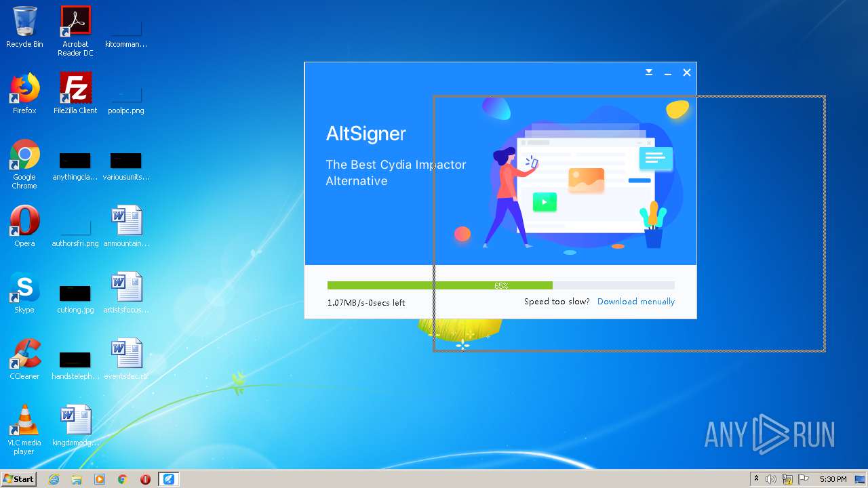Select artistsfocus Word document icon
This screenshot has height=488, width=868.
(x=126, y=293)
